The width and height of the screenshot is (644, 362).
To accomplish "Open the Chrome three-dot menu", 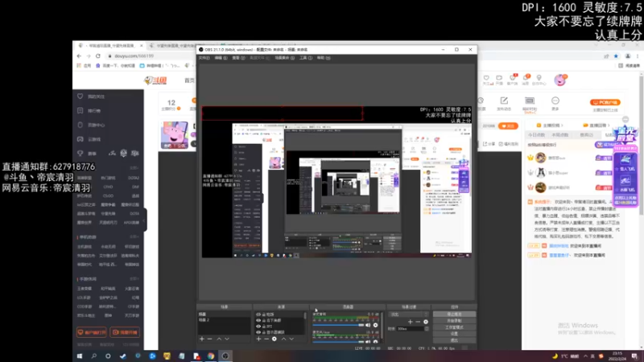I will click(x=638, y=56).
